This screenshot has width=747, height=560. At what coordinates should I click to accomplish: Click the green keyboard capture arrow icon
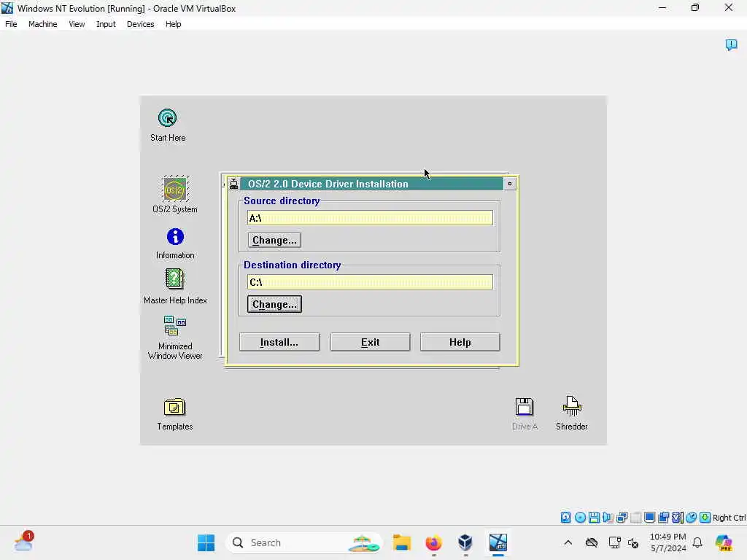point(705,518)
